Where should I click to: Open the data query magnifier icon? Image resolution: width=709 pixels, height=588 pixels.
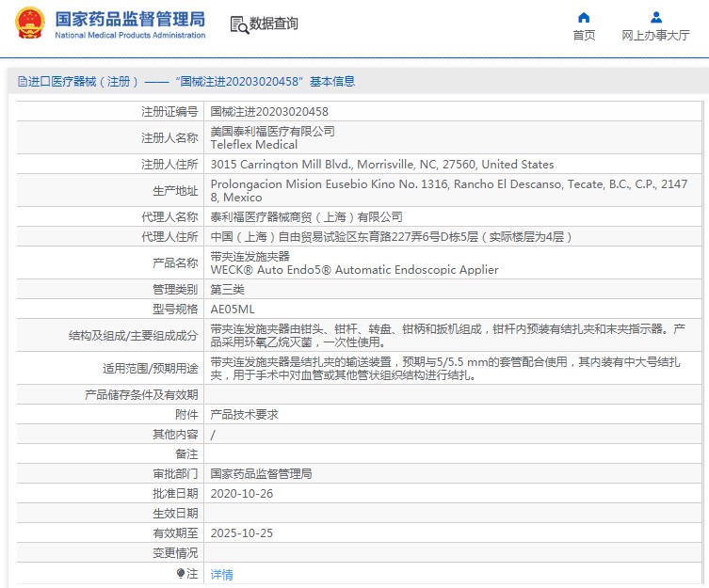[x=239, y=24]
